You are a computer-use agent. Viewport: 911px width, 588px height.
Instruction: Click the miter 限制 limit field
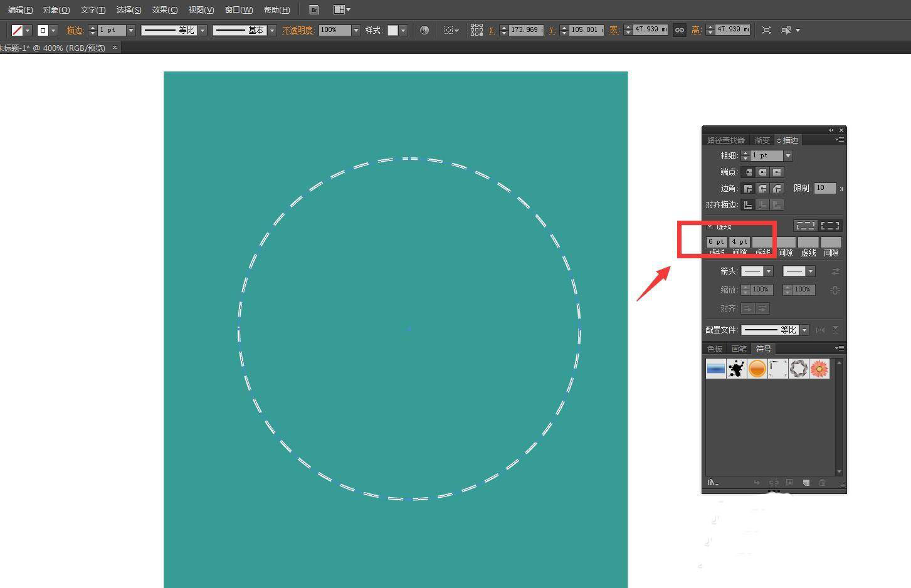[x=825, y=188]
